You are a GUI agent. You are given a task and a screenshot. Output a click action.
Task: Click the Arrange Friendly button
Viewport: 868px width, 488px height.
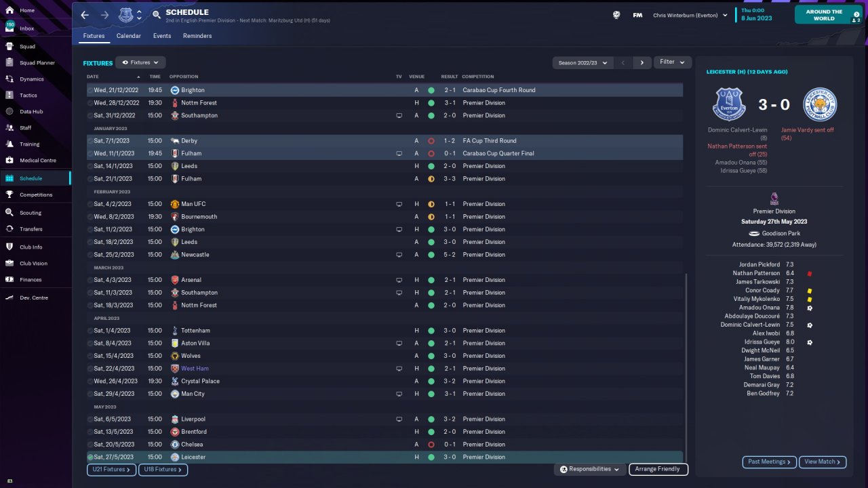tap(658, 469)
